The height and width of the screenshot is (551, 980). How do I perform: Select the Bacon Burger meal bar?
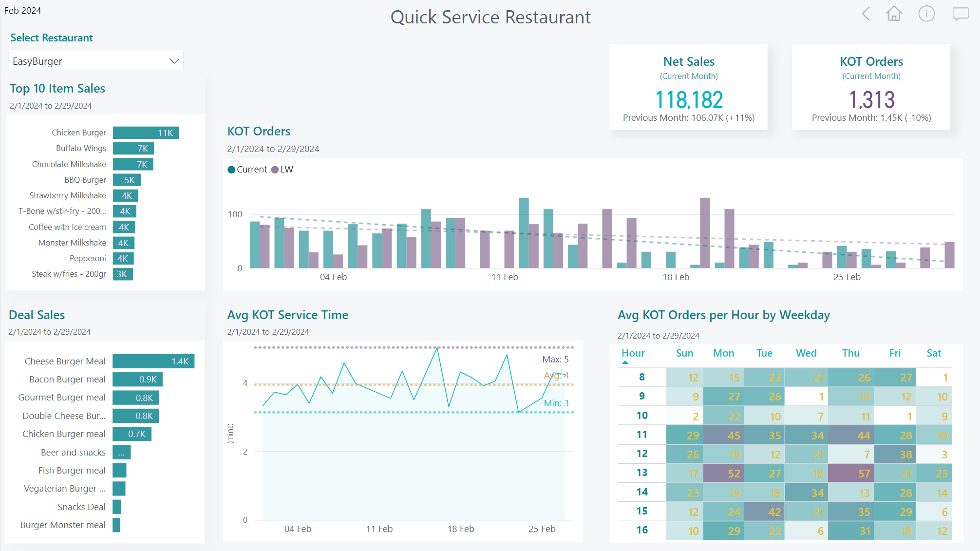click(137, 379)
